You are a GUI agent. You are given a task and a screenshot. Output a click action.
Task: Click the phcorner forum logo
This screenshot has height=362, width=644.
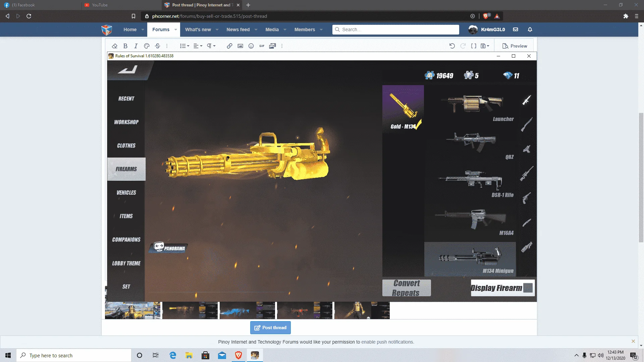pyautogui.click(x=107, y=29)
